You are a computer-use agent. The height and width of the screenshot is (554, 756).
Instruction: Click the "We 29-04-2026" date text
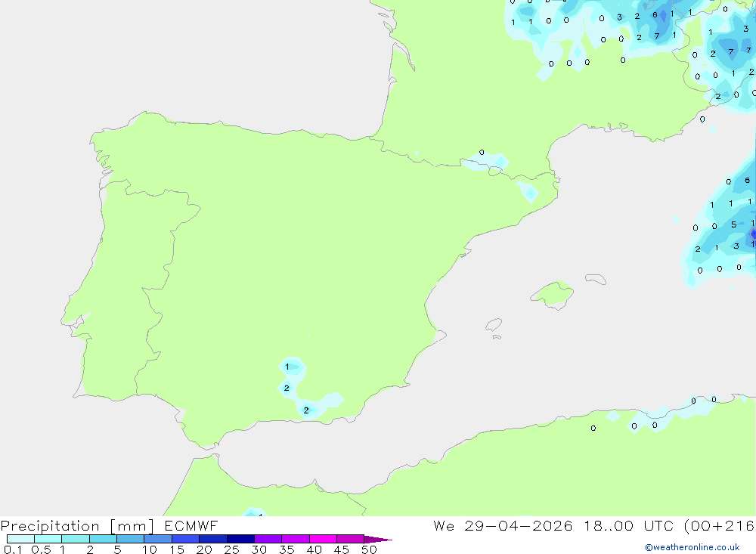pos(503,525)
